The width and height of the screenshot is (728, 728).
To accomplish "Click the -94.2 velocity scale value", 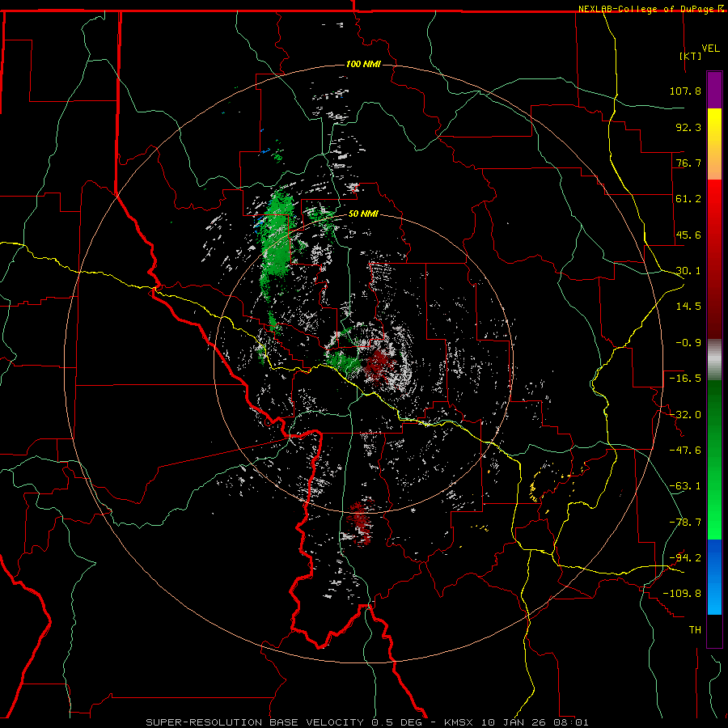I will (x=685, y=558).
